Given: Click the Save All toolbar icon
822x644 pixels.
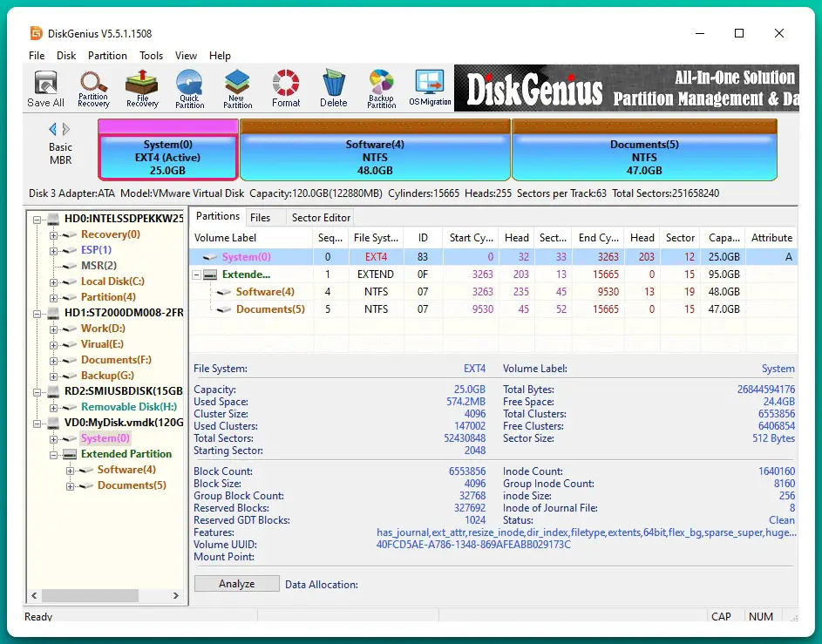Looking at the screenshot, I should click(x=44, y=87).
